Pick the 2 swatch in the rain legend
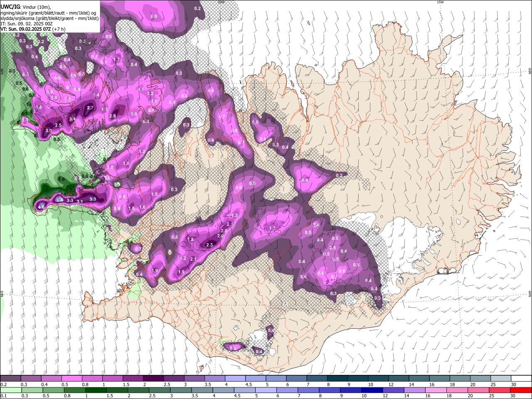 point(138,390)
